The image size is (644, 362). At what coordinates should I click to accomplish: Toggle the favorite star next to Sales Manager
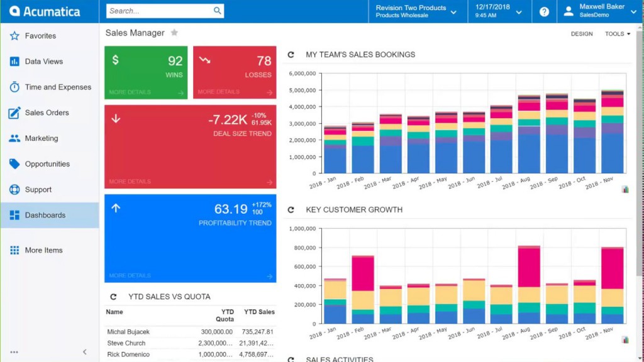(174, 33)
